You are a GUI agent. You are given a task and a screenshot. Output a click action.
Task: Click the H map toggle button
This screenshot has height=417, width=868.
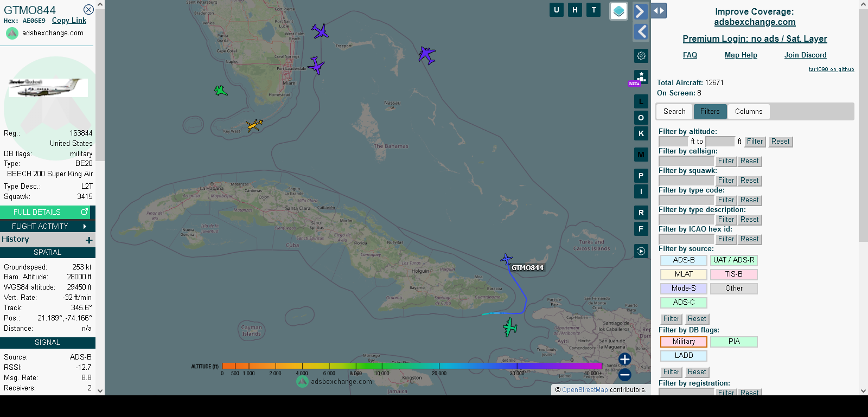tap(575, 10)
